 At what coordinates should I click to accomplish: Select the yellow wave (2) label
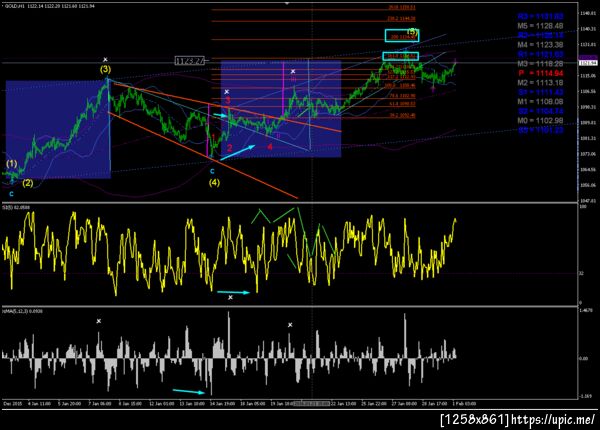(28, 183)
